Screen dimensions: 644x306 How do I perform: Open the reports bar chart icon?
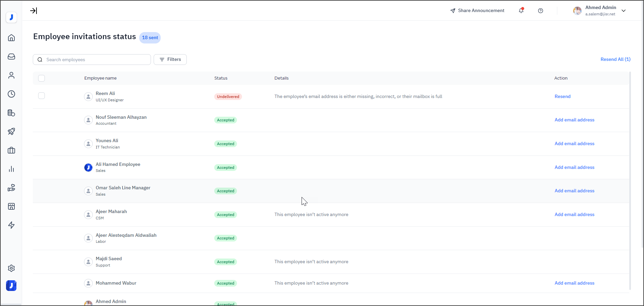pyautogui.click(x=11, y=169)
